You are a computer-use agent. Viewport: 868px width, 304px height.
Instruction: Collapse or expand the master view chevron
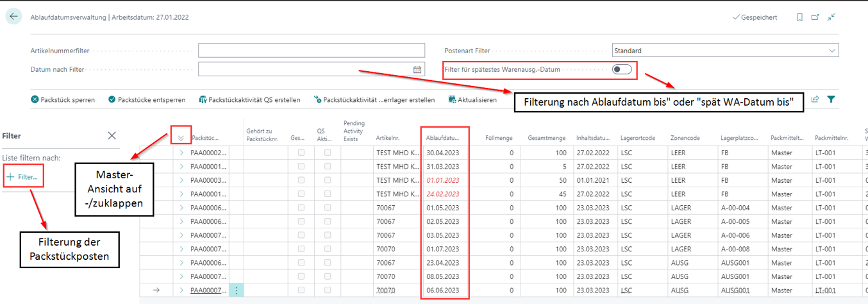[181, 137]
